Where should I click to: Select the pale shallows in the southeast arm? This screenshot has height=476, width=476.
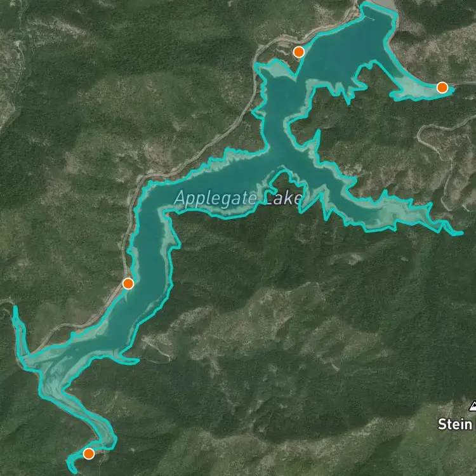click(395, 213)
